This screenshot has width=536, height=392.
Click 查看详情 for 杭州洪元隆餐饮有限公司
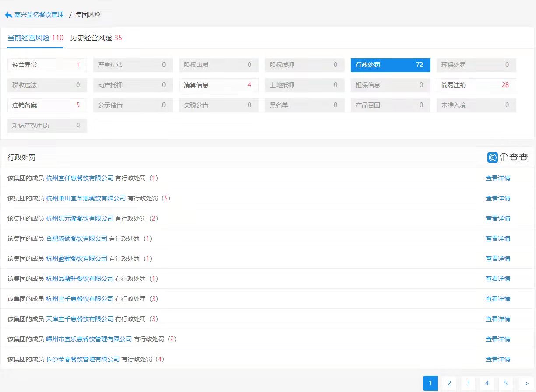point(498,219)
